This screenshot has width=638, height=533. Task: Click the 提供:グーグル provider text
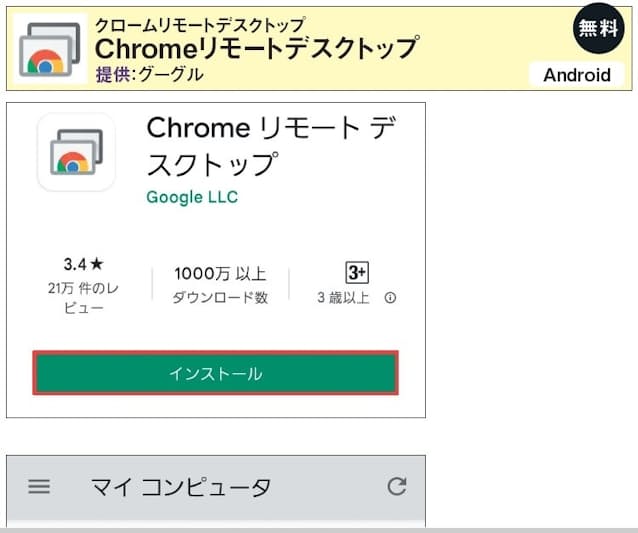[x=149, y=74]
